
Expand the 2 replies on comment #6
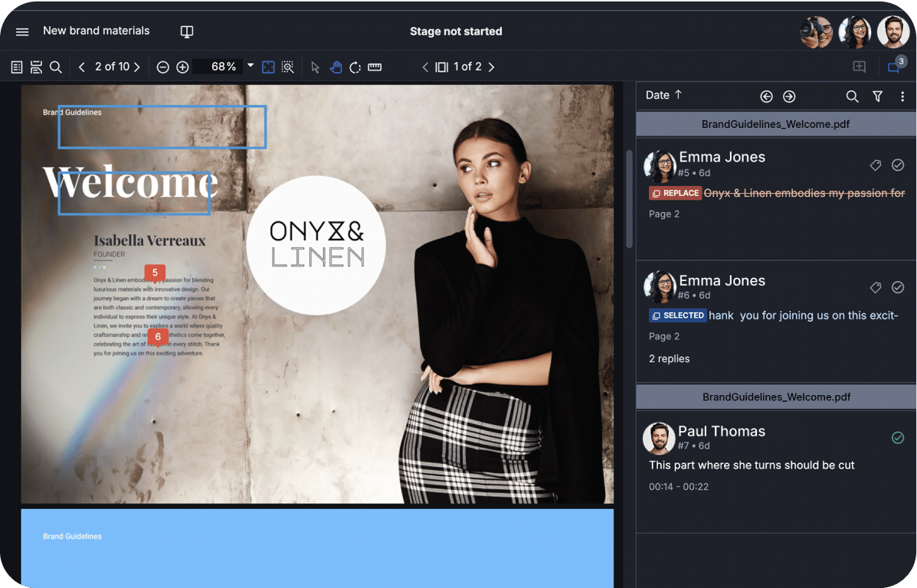(x=669, y=359)
